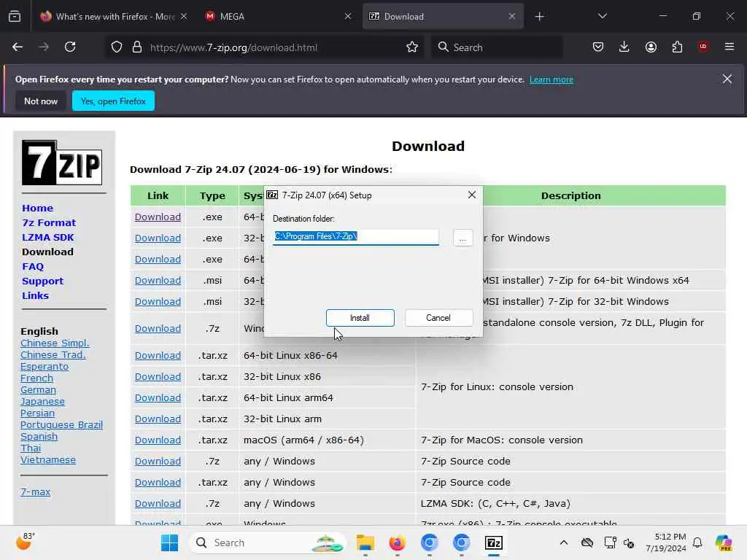Image resolution: width=747 pixels, height=560 pixels.
Task: Open the Firefox account icon
Action: click(x=651, y=47)
